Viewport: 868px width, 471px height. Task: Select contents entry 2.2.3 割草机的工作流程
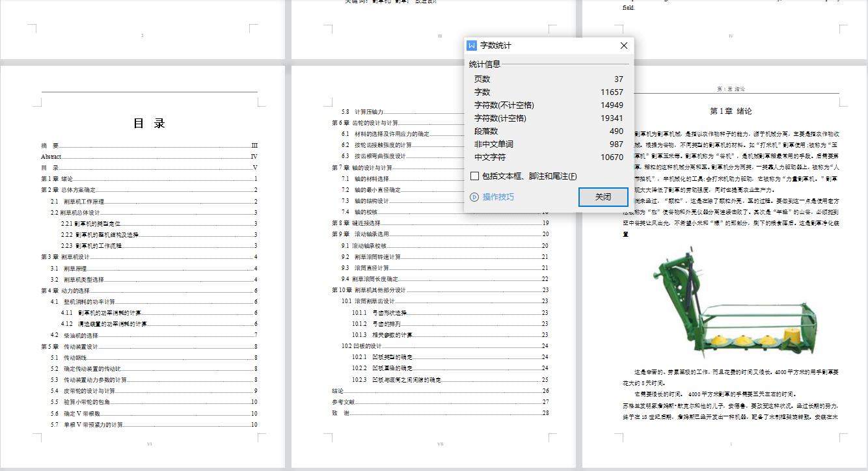click(159, 245)
